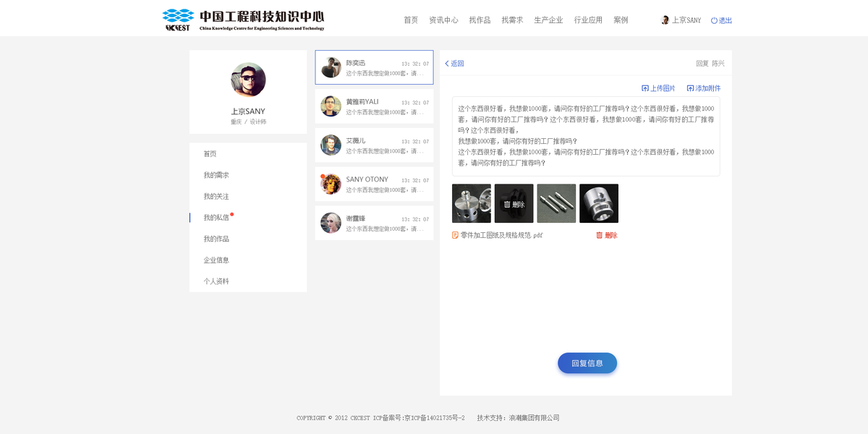Open attachment 零件加工图纸及规格规范.pdf
This screenshot has width=868, height=434.
click(x=498, y=235)
